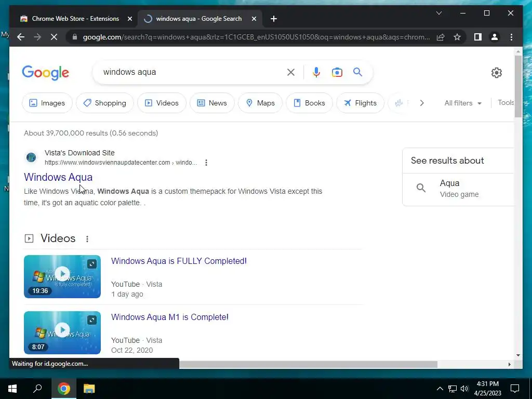
Task: Close the windows aqua Google Search tab
Action: (254, 19)
